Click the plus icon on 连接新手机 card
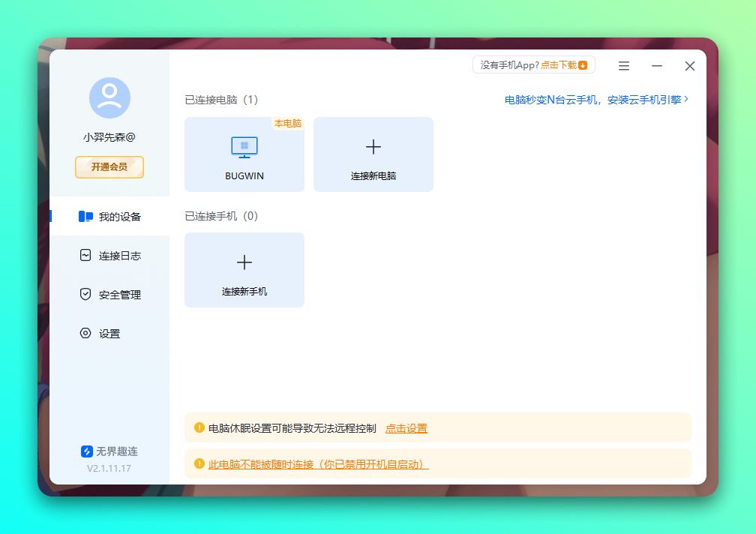Image resolution: width=756 pixels, height=534 pixels. coord(244,262)
